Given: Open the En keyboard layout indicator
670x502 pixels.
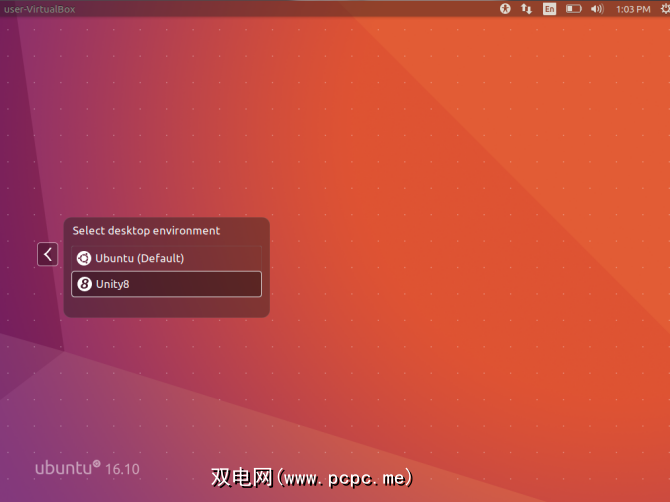Looking at the screenshot, I should tap(550, 9).
